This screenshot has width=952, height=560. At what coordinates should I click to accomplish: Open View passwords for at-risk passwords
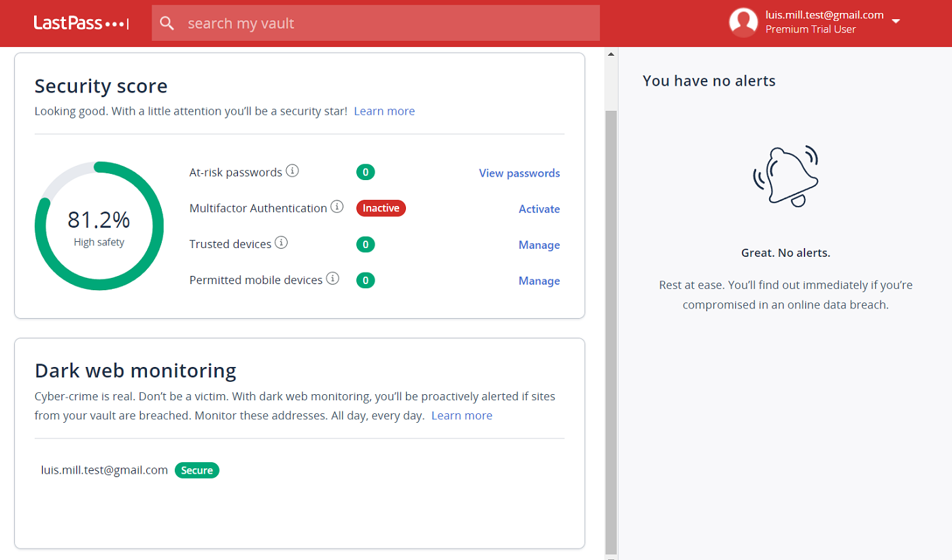pos(519,173)
